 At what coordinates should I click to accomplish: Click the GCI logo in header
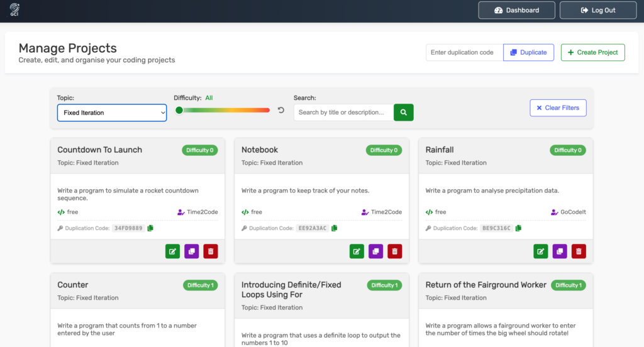pyautogui.click(x=14, y=10)
